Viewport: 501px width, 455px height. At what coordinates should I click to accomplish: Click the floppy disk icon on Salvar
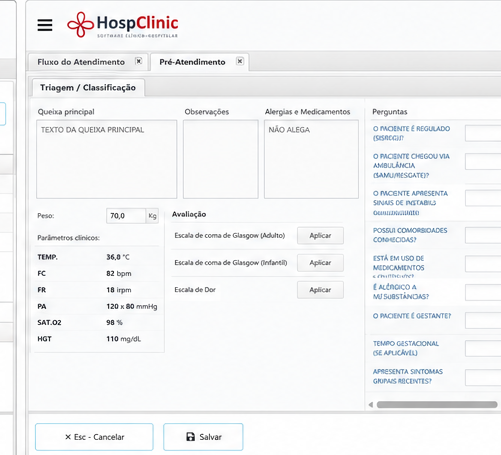point(190,437)
